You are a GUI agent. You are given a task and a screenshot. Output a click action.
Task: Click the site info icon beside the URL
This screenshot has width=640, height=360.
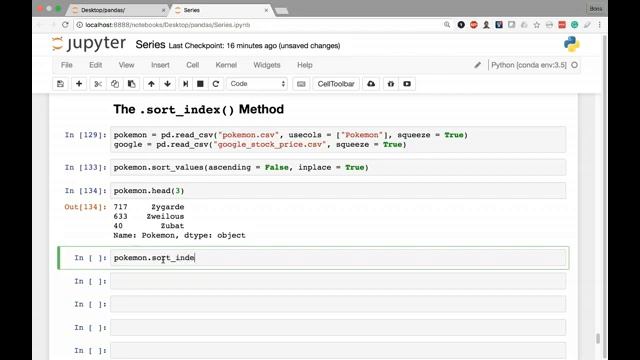[x=80, y=25]
